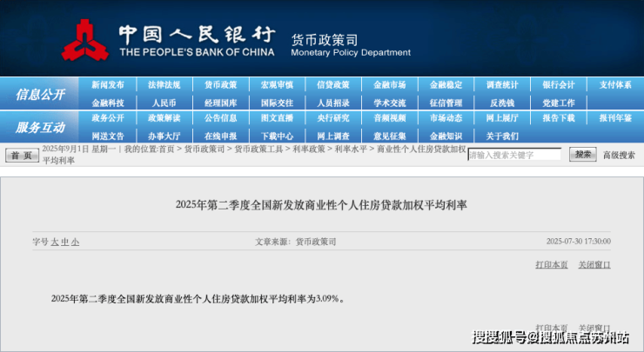The image size is (644, 352).
Task: Focus the search keyword input field
Action: point(514,155)
